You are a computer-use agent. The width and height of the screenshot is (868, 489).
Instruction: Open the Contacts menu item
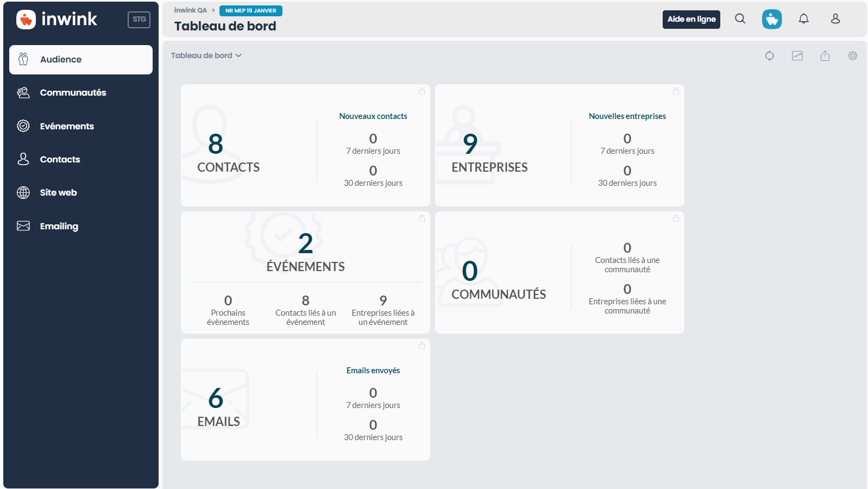(x=81, y=159)
